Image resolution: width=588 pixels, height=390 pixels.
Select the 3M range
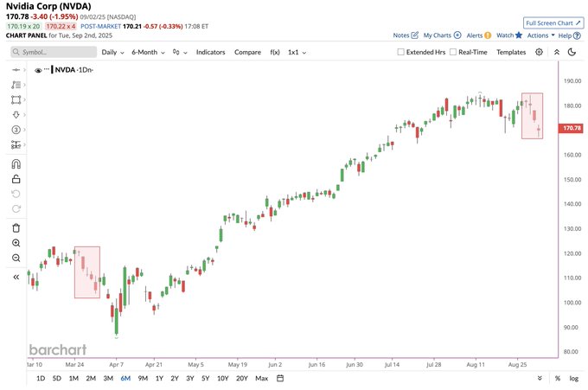[x=108, y=379]
